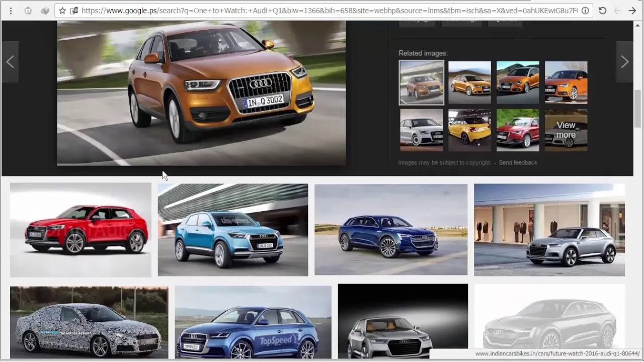Viewport: 644px width, 362px height.
Task: Click the View more related images tile
Action: [566, 130]
